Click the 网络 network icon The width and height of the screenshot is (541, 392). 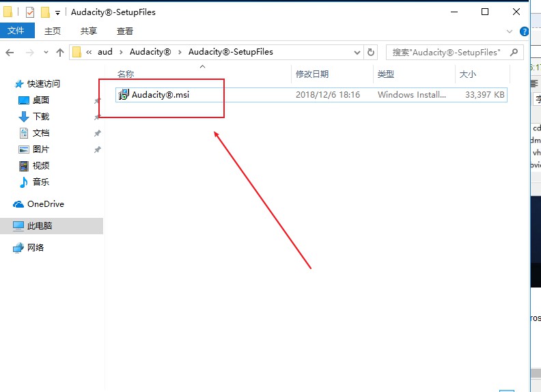18,248
